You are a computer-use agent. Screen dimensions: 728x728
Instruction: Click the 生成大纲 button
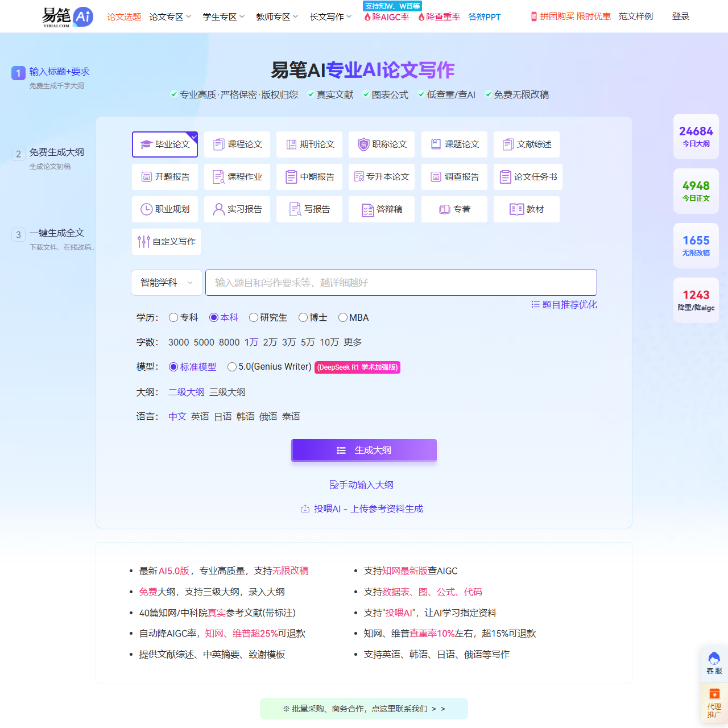pos(364,450)
